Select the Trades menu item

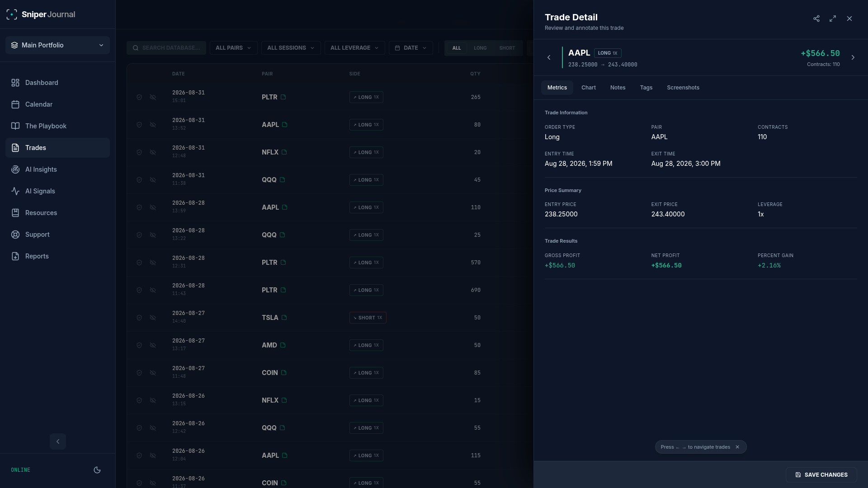(x=57, y=148)
